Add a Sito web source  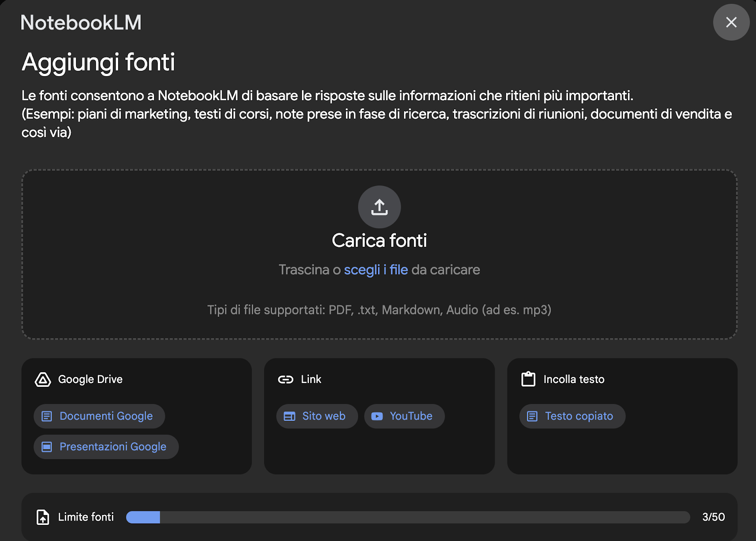tap(317, 416)
